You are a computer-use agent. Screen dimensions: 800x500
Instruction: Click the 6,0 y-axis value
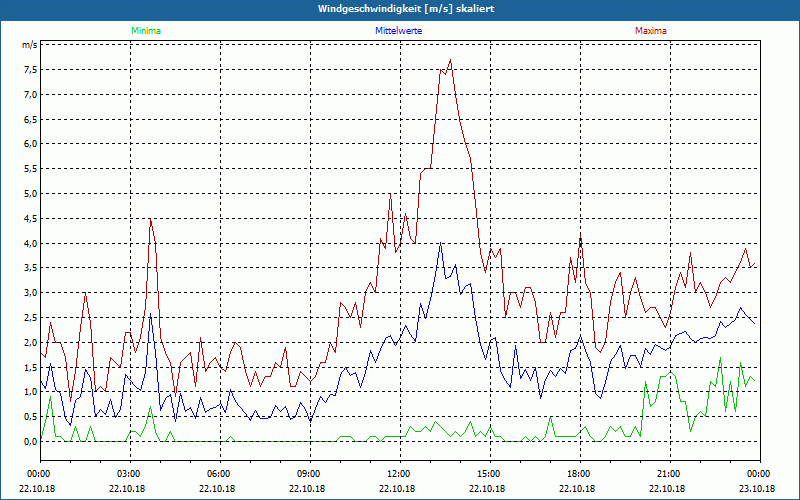[31, 144]
